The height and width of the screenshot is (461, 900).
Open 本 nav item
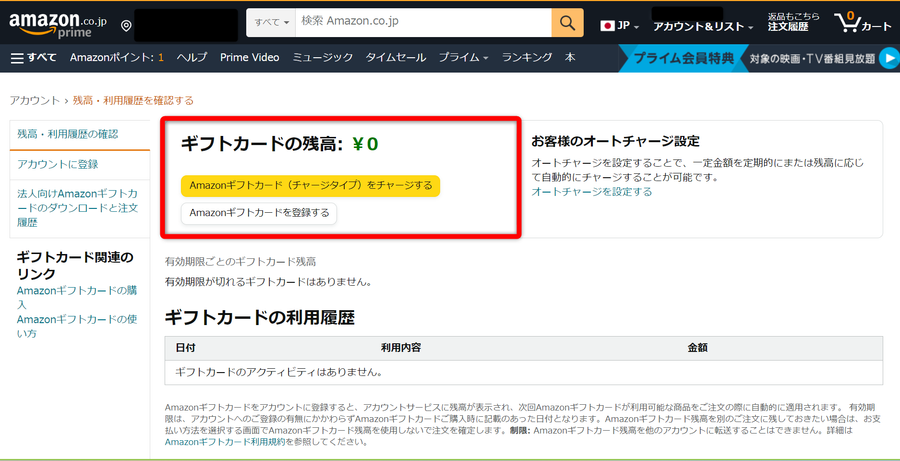570,57
